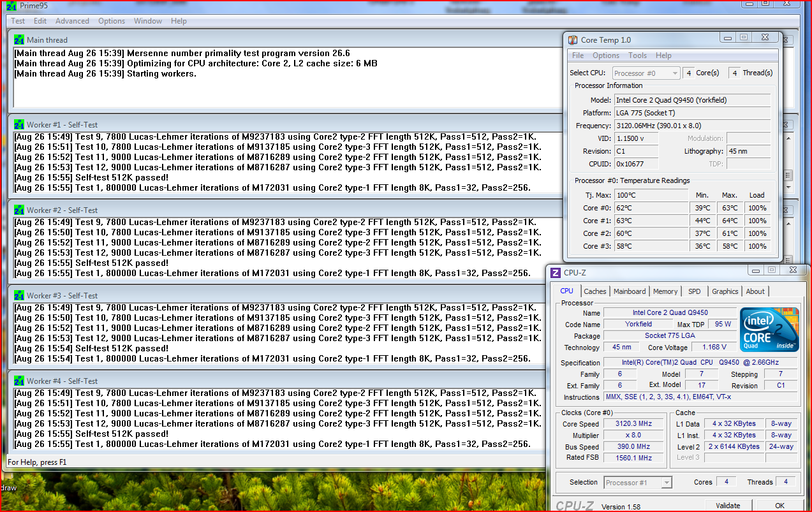Switch to CPU-Z Memory tab
This screenshot has height=512, width=812.
(x=665, y=291)
